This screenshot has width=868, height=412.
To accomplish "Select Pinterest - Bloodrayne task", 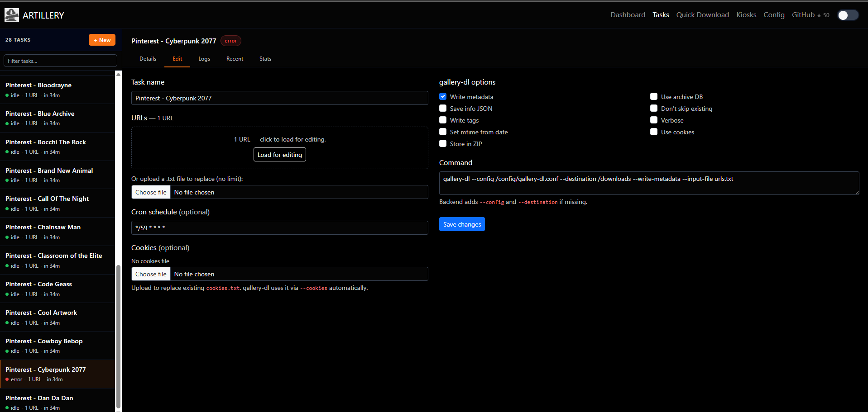I will tap(58, 90).
